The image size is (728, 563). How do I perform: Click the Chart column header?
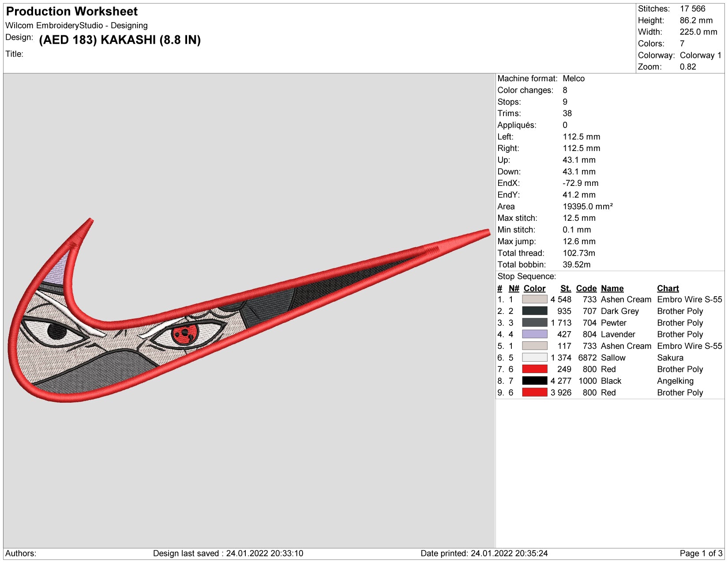pyautogui.click(x=668, y=288)
